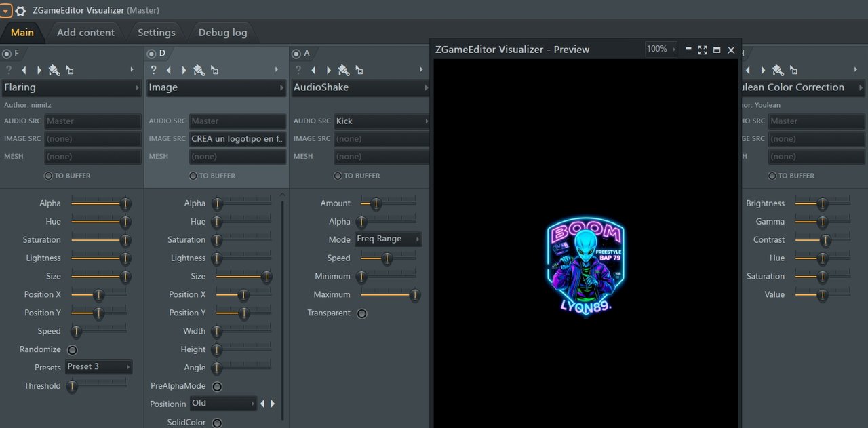
Task: Click the Image Size slider
Action: coord(243,277)
